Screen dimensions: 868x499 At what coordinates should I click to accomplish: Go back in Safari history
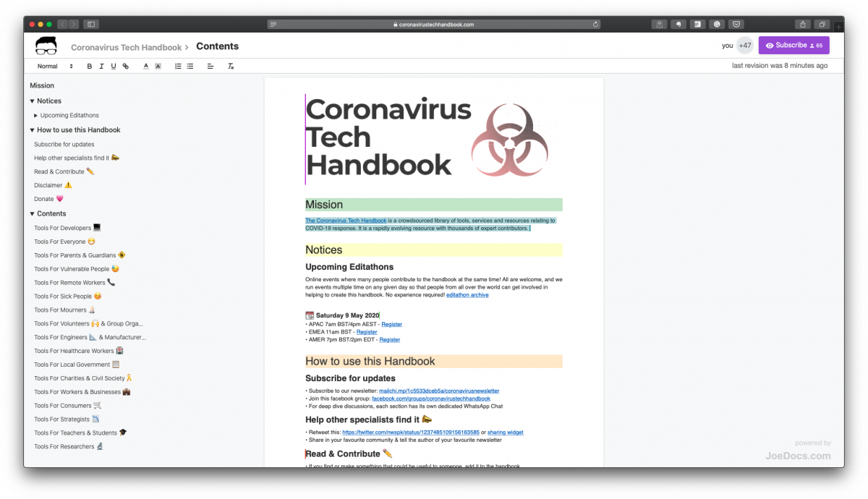click(x=62, y=24)
